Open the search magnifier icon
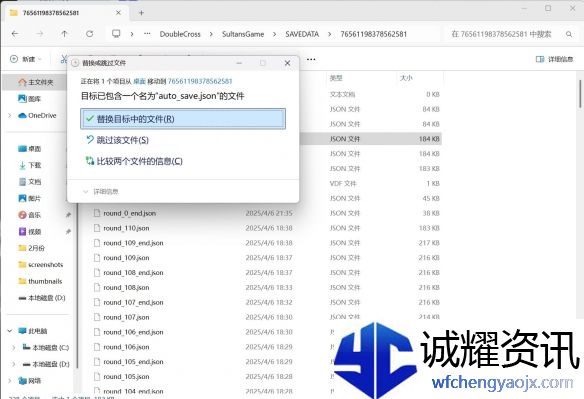 coord(569,34)
